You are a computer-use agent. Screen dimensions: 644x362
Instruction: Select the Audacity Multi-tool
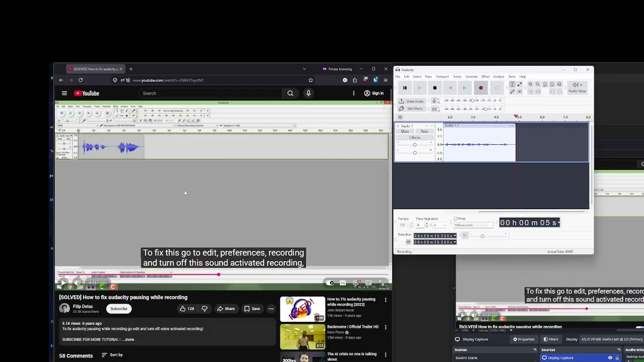click(520, 92)
